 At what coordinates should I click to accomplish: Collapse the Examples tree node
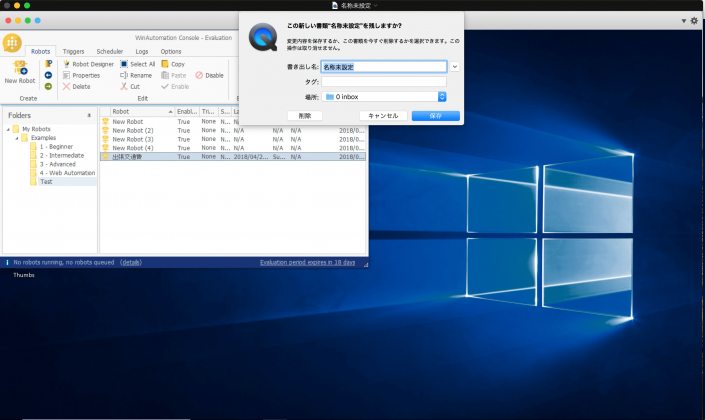(17, 138)
